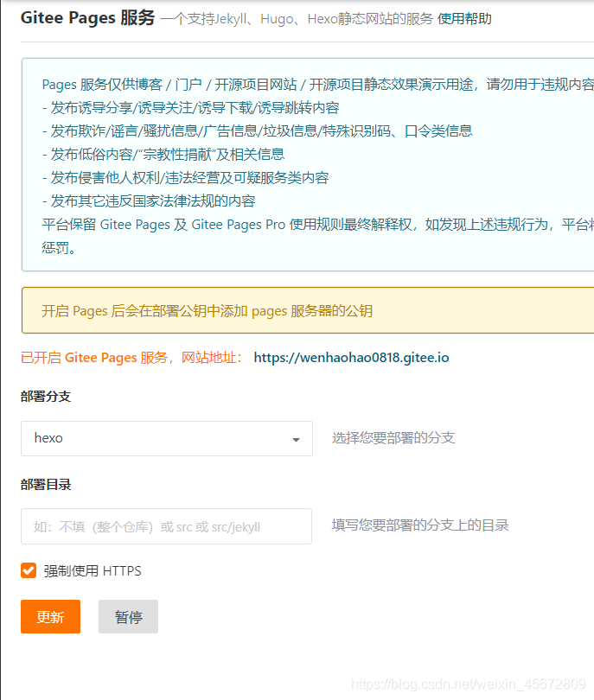
Task: Click the 发布欺诈/谣言/骚扰信息 rule line
Action: (258, 130)
